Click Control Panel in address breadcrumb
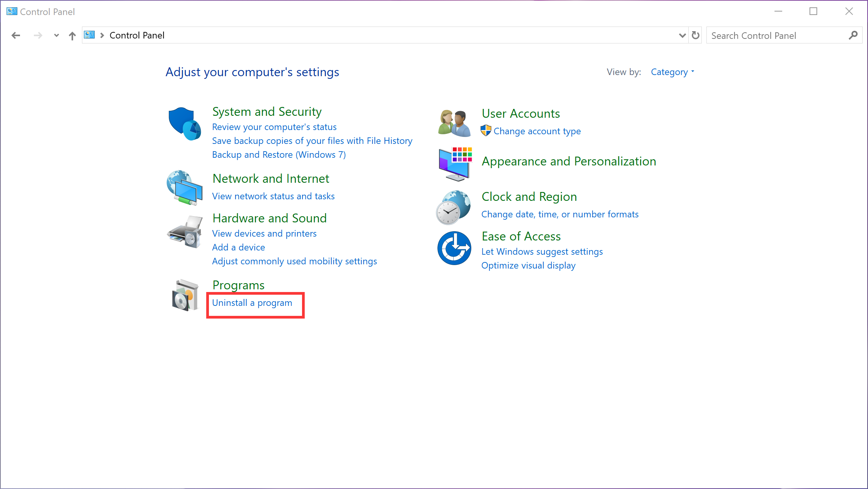The image size is (868, 489). click(137, 35)
